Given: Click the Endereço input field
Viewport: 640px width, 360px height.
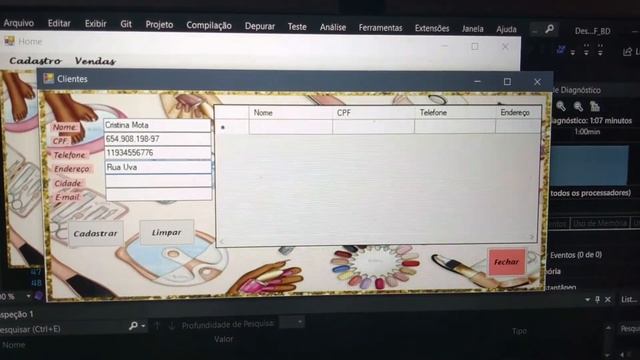Looking at the screenshot, I should click(158, 167).
